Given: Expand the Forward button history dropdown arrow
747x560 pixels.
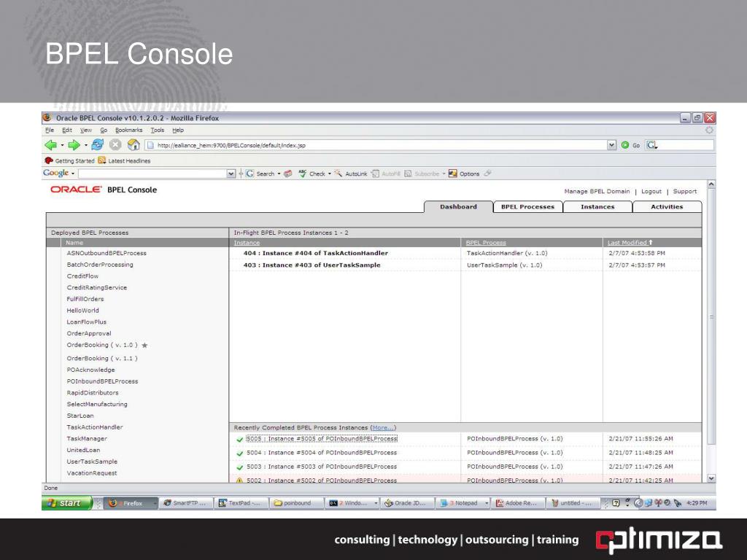Looking at the screenshot, I should tap(86, 145).
